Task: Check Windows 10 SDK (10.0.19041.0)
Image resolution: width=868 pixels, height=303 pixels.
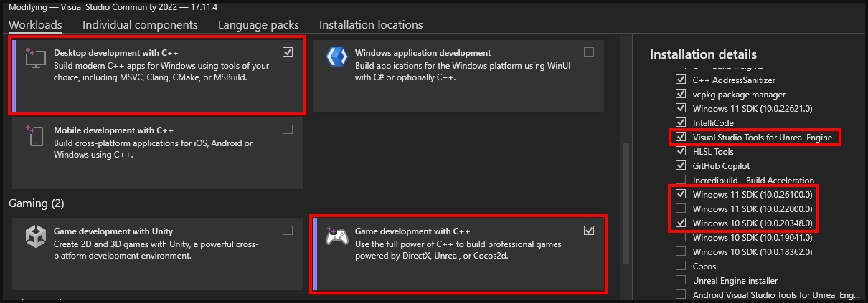Action: click(x=681, y=238)
